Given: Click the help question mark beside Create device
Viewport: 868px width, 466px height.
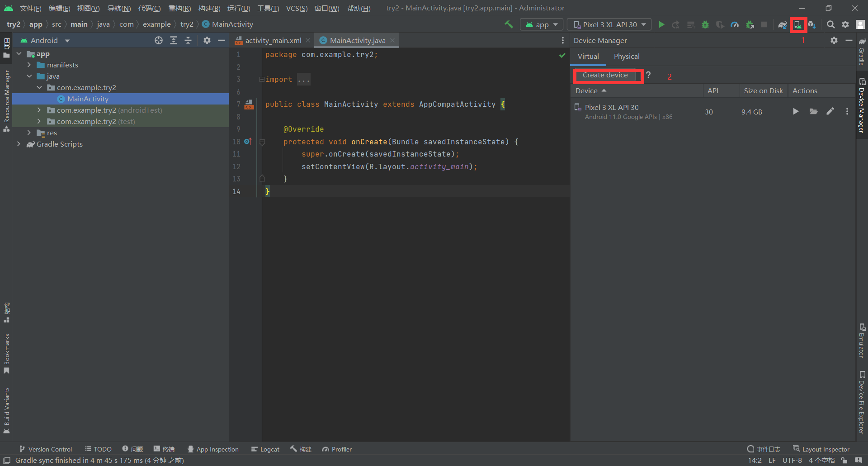Looking at the screenshot, I should [648, 75].
